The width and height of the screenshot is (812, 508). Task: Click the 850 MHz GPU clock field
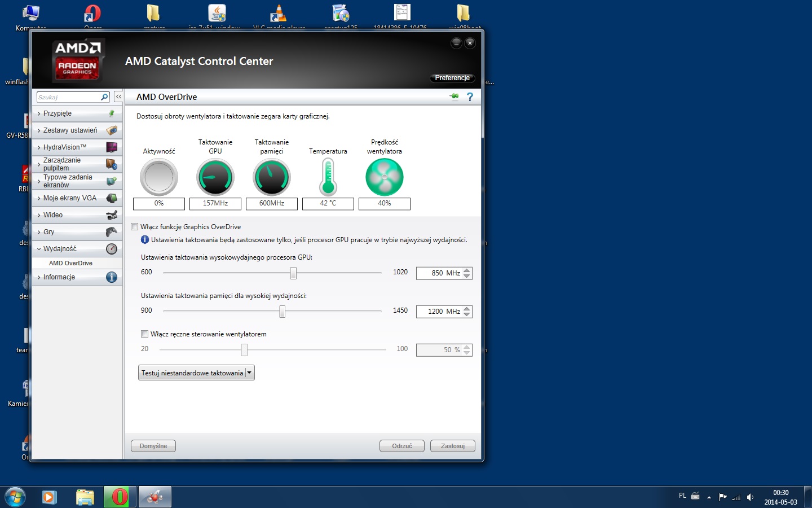439,273
